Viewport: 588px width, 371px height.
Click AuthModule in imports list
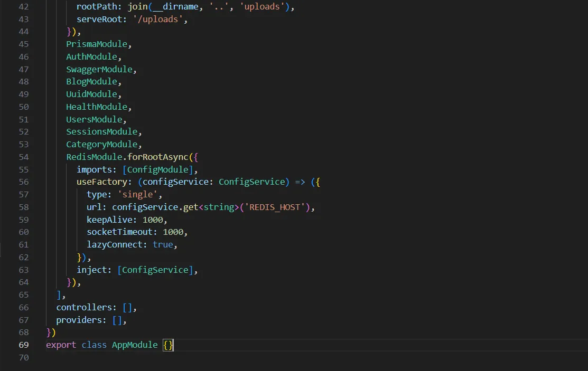pos(91,56)
